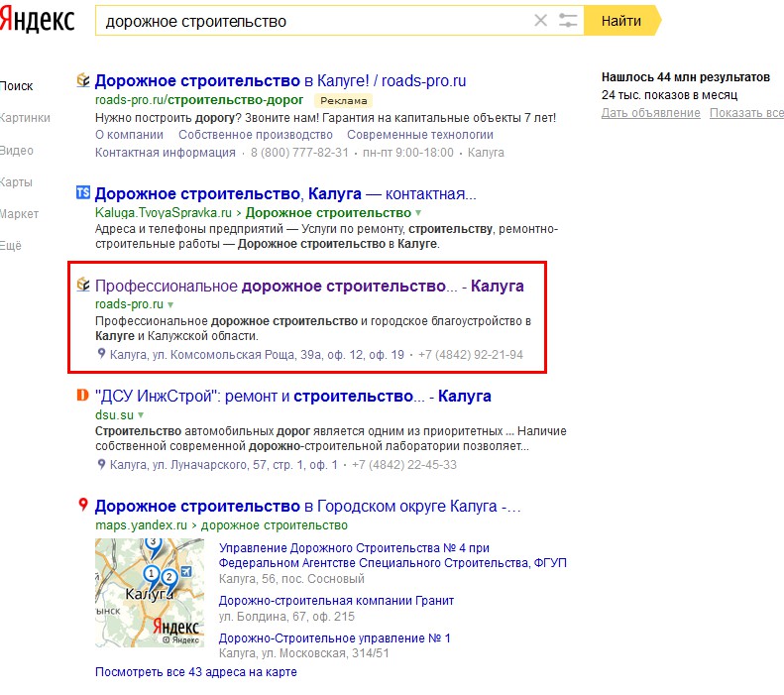This screenshot has width=784, height=695.
Task: Click phone +7 (4842) 22-45-33
Action: point(404,465)
